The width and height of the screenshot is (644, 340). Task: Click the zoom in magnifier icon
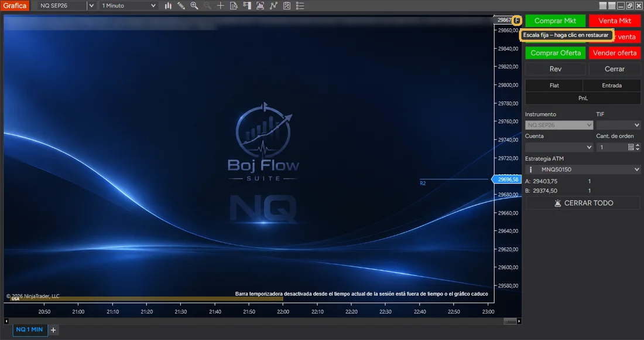coord(194,6)
